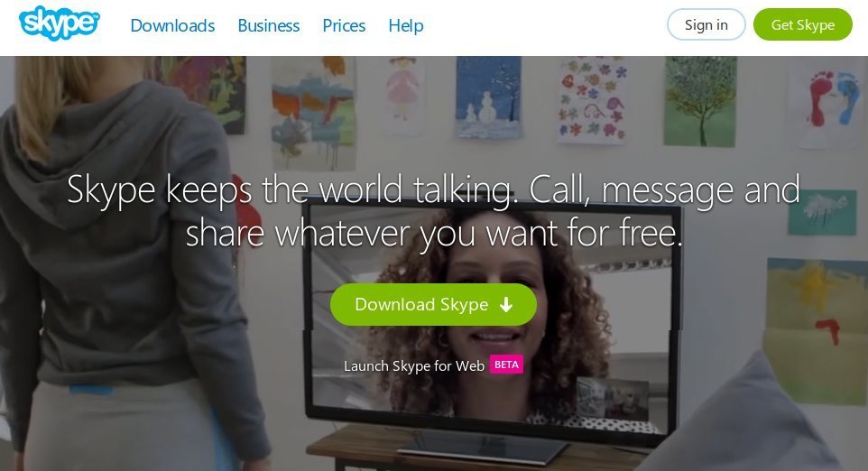The width and height of the screenshot is (868, 471).
Task: Click the down arrow icon on Download Skype
Action: (506, 304)
